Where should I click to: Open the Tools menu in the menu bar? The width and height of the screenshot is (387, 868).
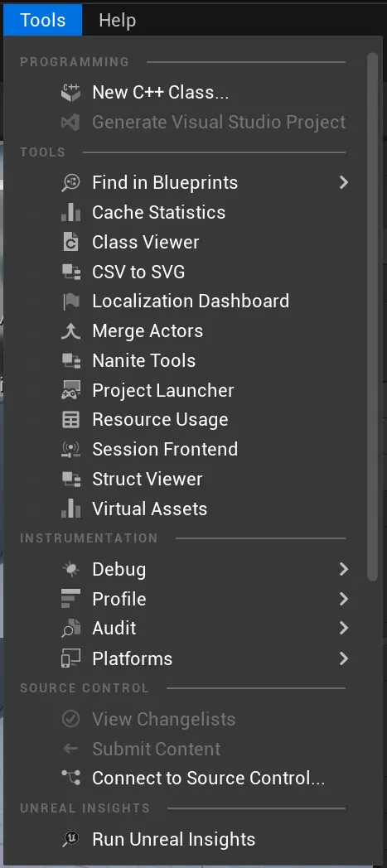pos(42,21)
